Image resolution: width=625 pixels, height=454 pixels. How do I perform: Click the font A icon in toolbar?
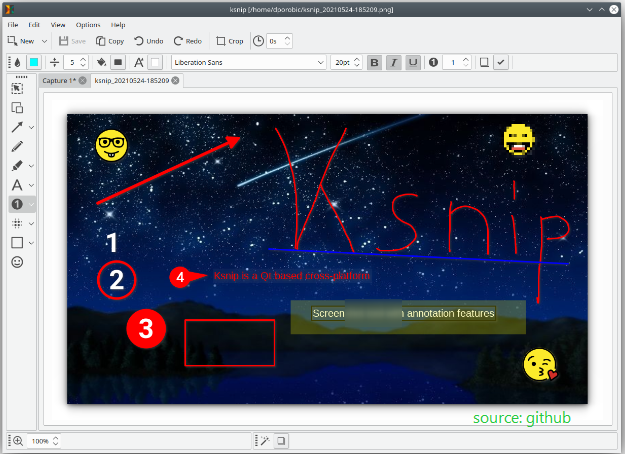[x=139, y=62]
